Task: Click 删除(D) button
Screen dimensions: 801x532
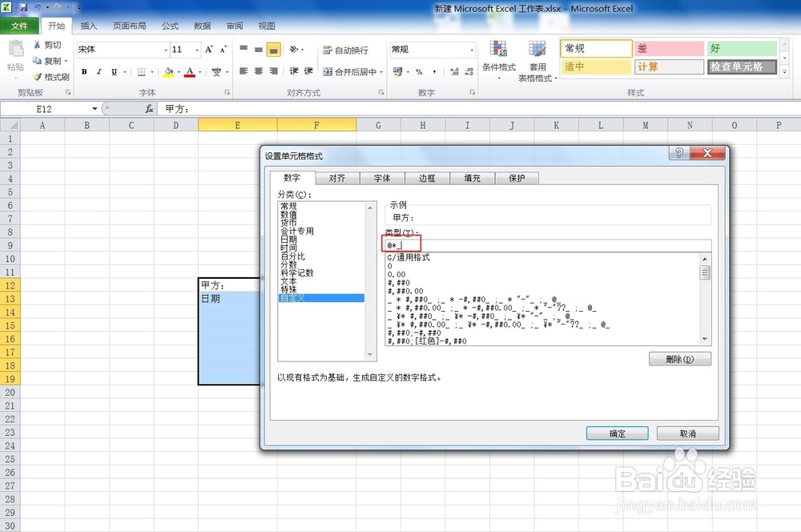Action: click(679, 359)
